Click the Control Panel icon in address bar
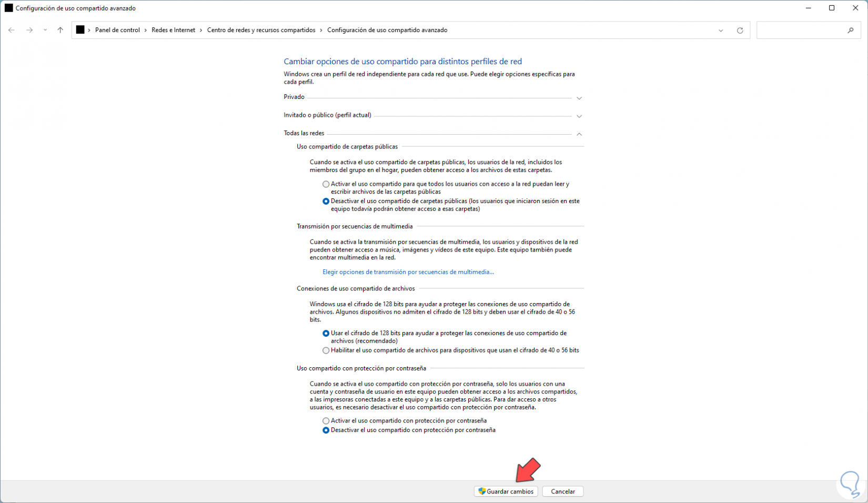868x503 pixels. (80, 30)
